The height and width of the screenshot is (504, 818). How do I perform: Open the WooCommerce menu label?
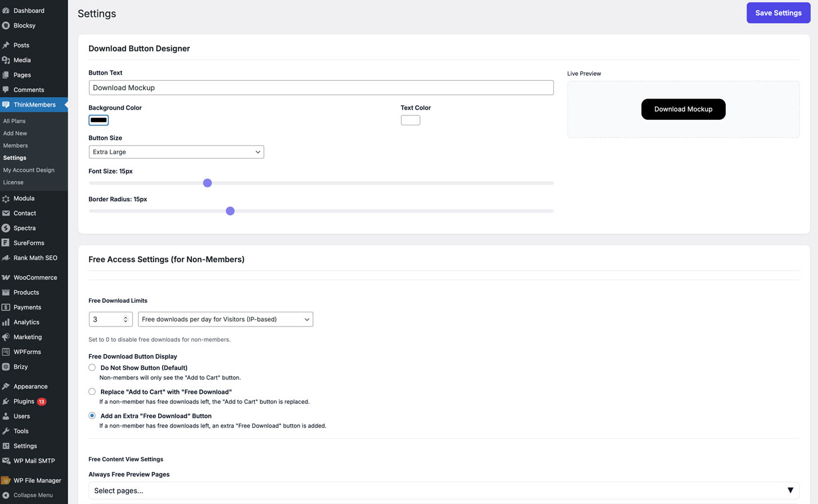(35, 278)
